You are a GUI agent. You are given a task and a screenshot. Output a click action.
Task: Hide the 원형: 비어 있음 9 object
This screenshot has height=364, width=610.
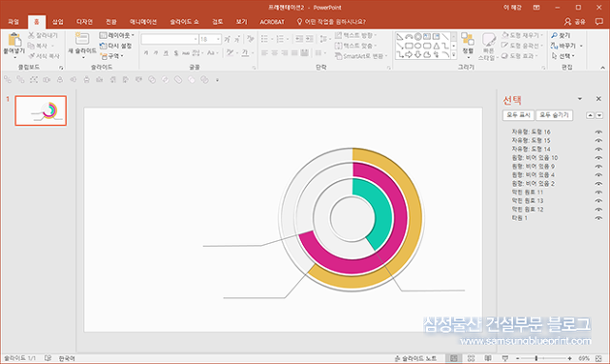(598, 167)
